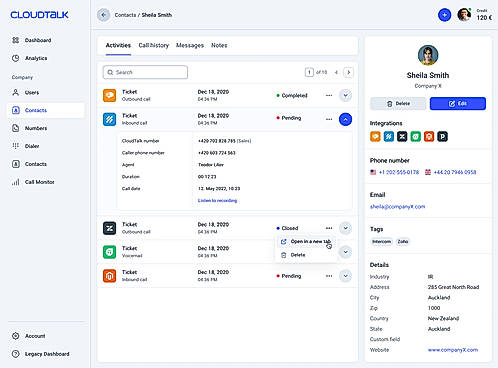Switch to the Call history tab
Screen dimensions: 498x368
tap(154, 45)
